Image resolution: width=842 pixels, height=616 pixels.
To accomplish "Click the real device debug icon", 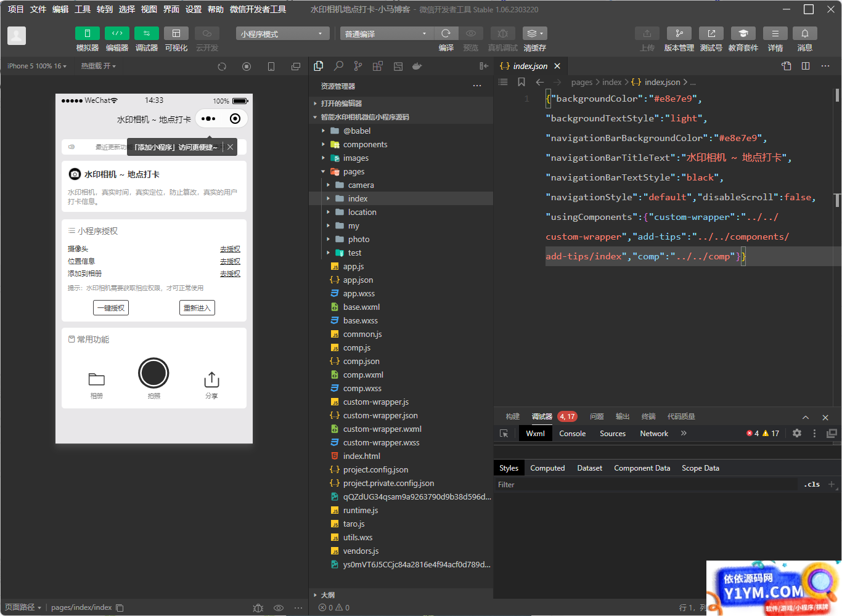I will (x=503, y=33).
